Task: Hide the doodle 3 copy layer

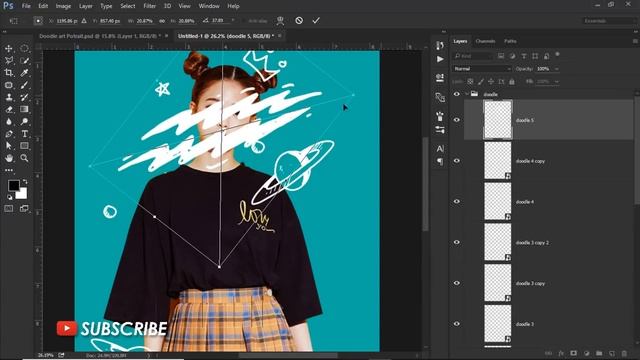Action: click(x=456, y=283)
